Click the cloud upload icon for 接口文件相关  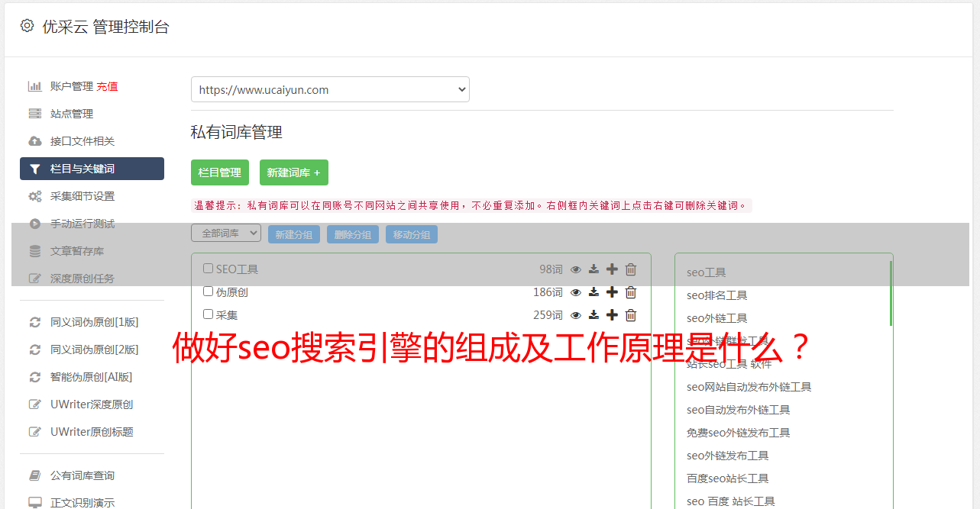pyautogui.click(x=35, y=141)
